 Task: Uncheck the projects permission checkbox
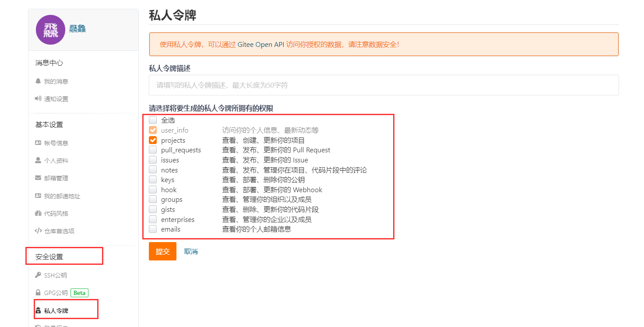point(153,141)
